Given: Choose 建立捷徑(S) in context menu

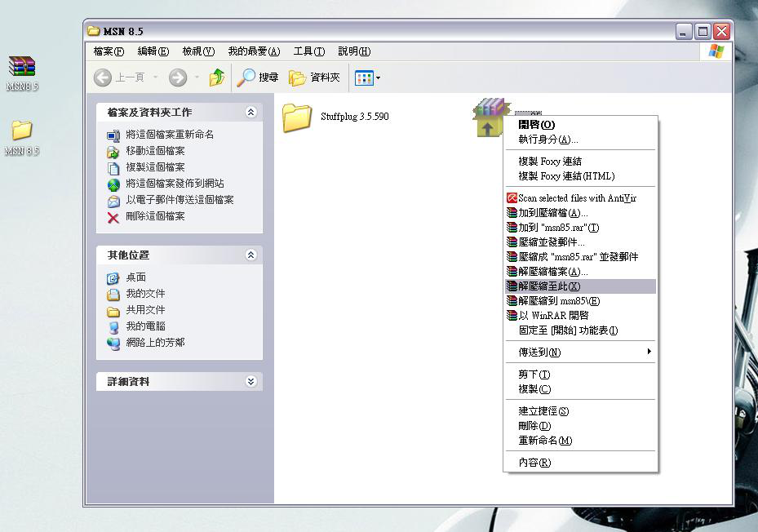Looking at the screenshot, I should pyautogui.click(x=580, y=411).
